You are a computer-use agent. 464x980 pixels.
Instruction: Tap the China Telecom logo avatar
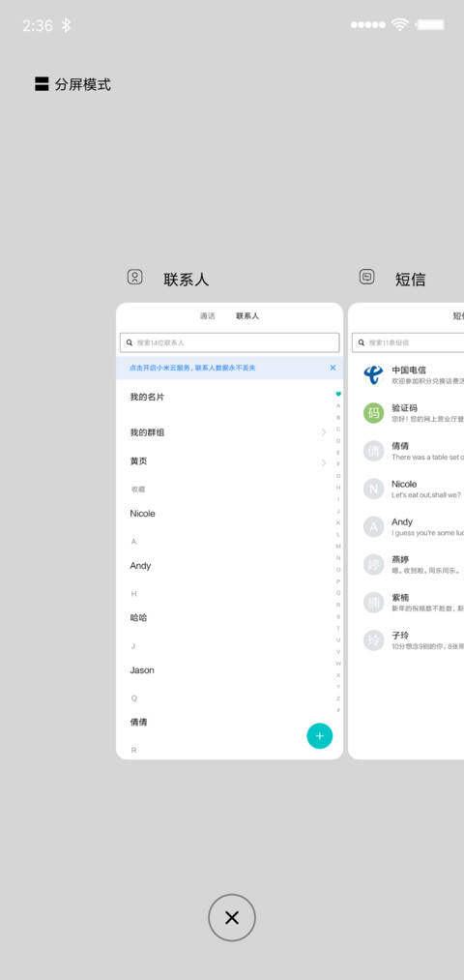click(373, 375)
